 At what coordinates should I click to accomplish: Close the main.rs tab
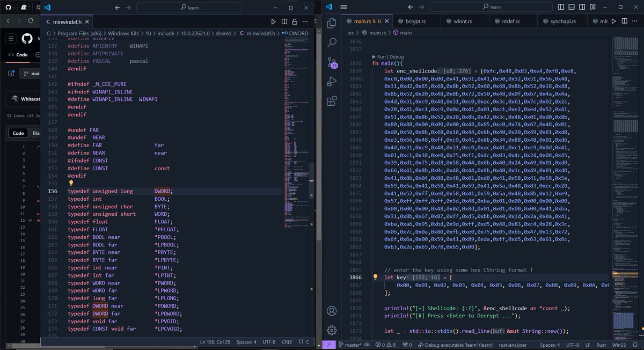point(387,21)
